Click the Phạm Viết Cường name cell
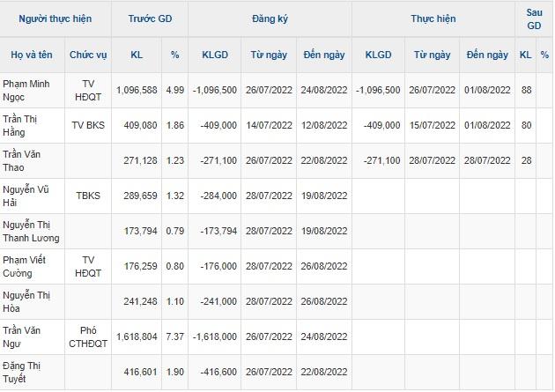Viewport: 555px width, 392px height. 33,266
